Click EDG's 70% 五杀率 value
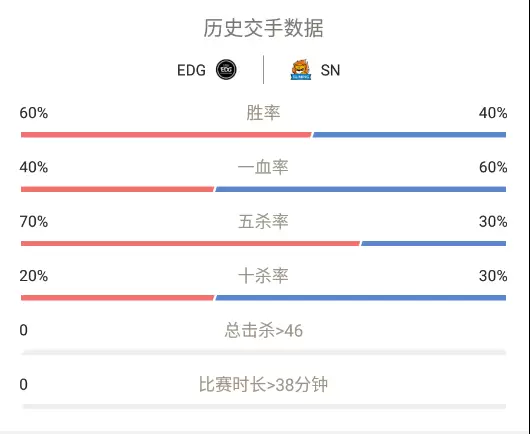 click(33, 222)
